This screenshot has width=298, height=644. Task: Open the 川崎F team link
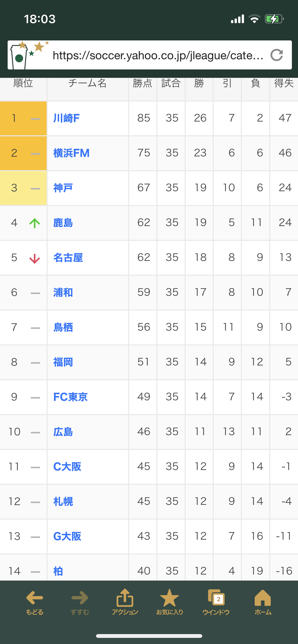pos(66,118)
